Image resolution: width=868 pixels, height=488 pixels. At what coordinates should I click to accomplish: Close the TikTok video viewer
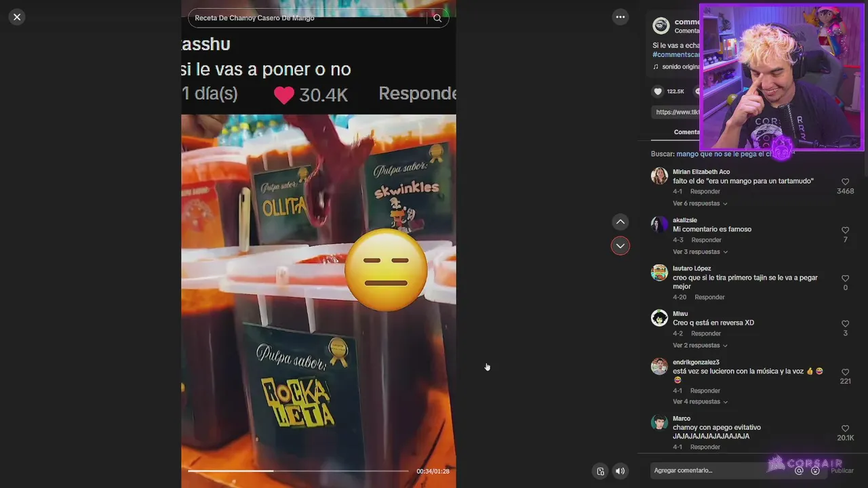17,17
